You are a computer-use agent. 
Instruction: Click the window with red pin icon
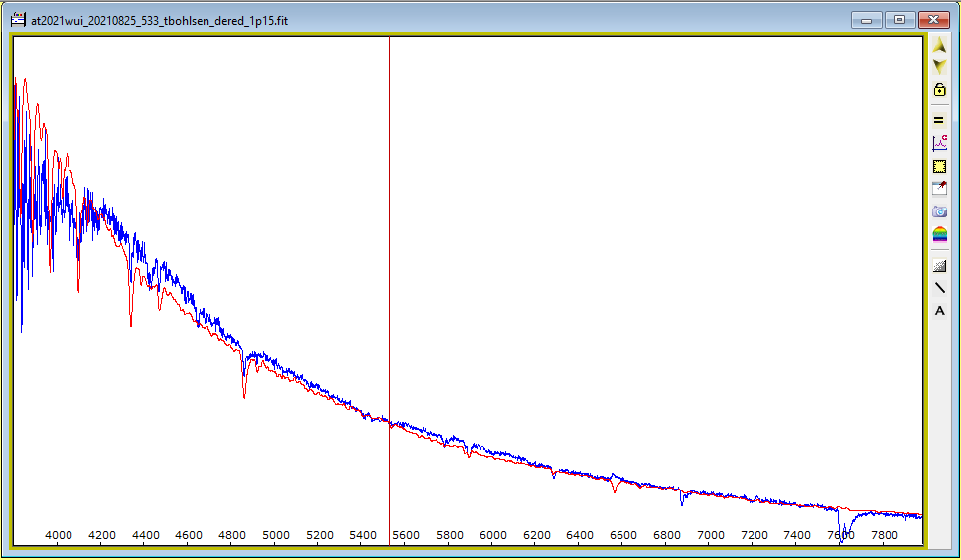[x=939, y=189]
